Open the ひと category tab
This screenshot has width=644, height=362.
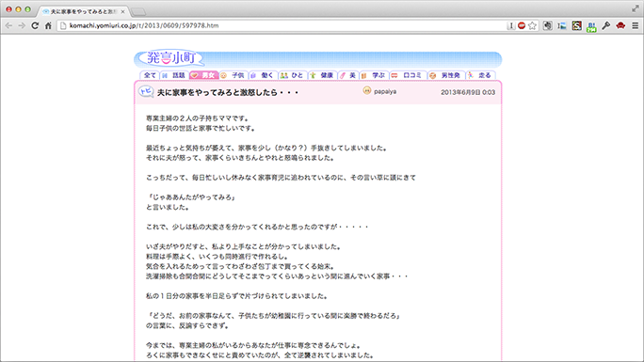click(x=293, y=75)
